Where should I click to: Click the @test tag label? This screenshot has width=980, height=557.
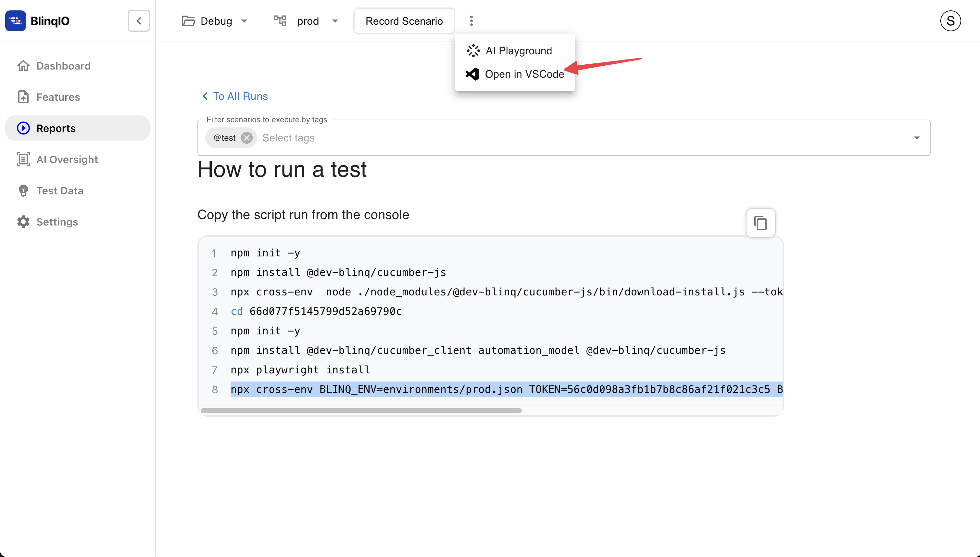pos(224,138)
